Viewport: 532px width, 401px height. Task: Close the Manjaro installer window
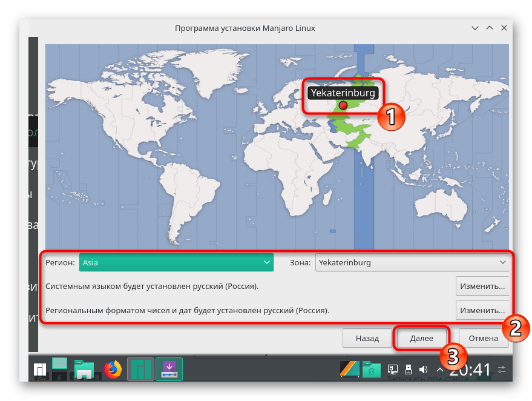click(x=504, y=28)
